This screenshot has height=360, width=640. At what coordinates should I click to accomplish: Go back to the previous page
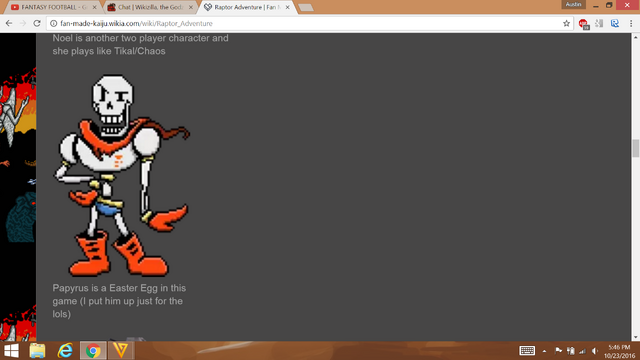[9, 23]
